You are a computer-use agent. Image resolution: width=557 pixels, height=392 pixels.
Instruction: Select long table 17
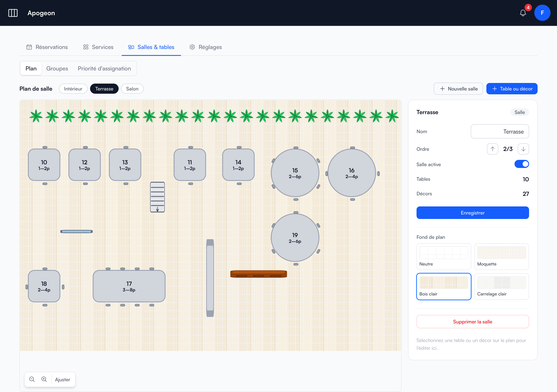click(129, 286)
